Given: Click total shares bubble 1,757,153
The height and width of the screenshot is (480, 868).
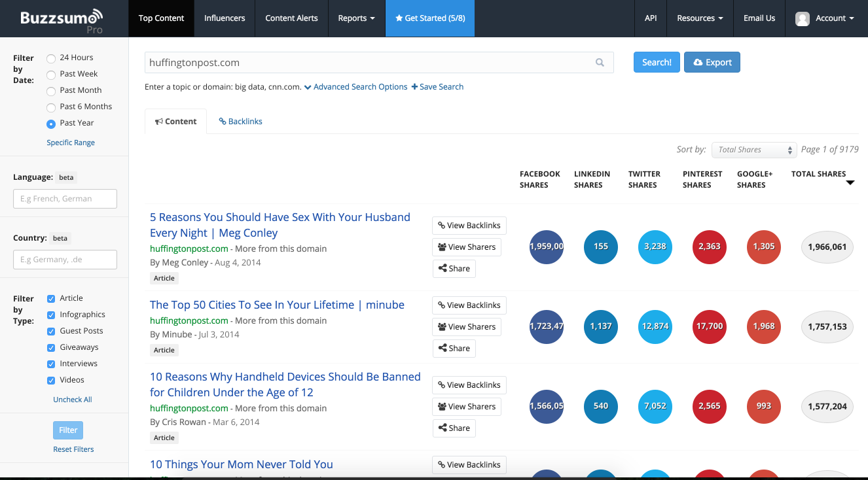Looking at the screenshot, I should point(827,326).
